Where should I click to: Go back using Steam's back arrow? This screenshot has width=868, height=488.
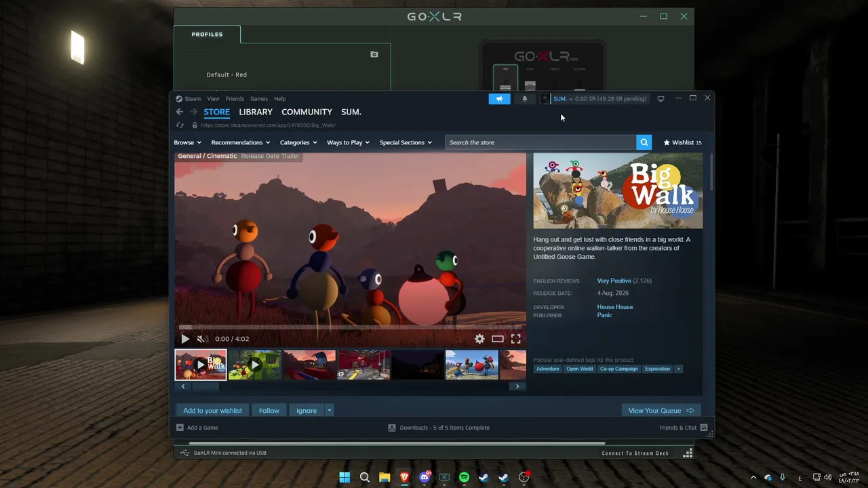[179, 112]
